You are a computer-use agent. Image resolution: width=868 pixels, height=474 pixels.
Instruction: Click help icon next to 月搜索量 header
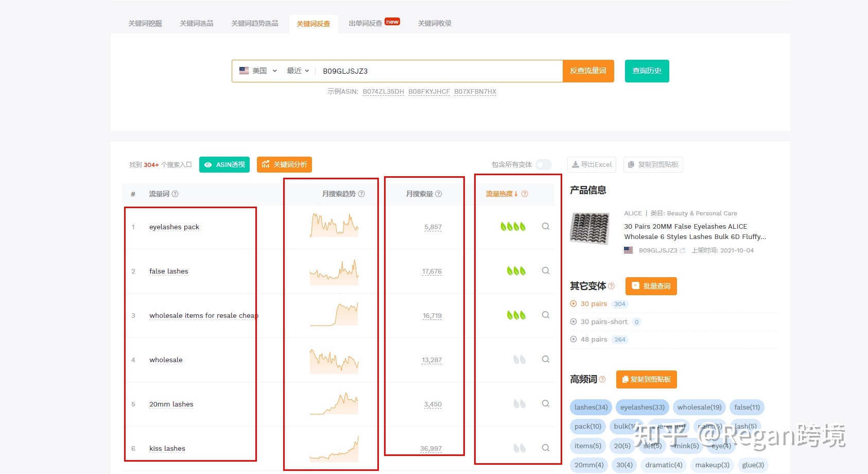[439, 194]
